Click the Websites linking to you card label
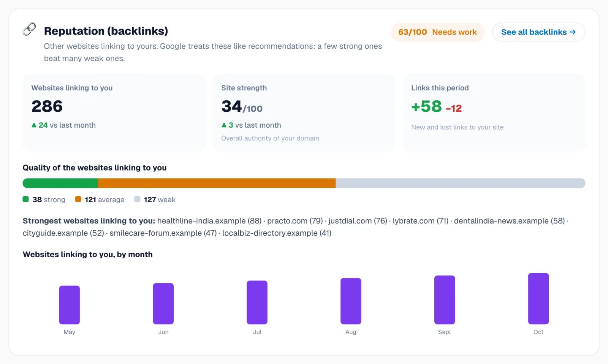Viewport: 608px width, 364px height. 72,88
